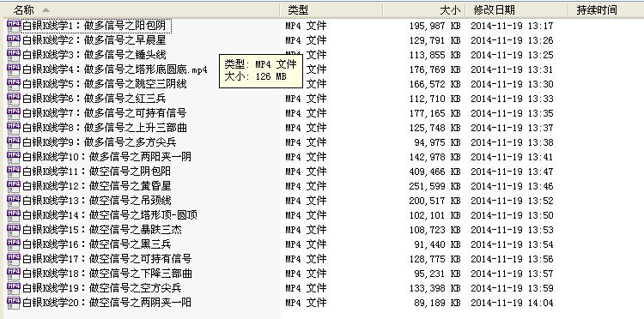Select file name 做多信号之锤头线
644x319 pixels.
coord(125,55)
